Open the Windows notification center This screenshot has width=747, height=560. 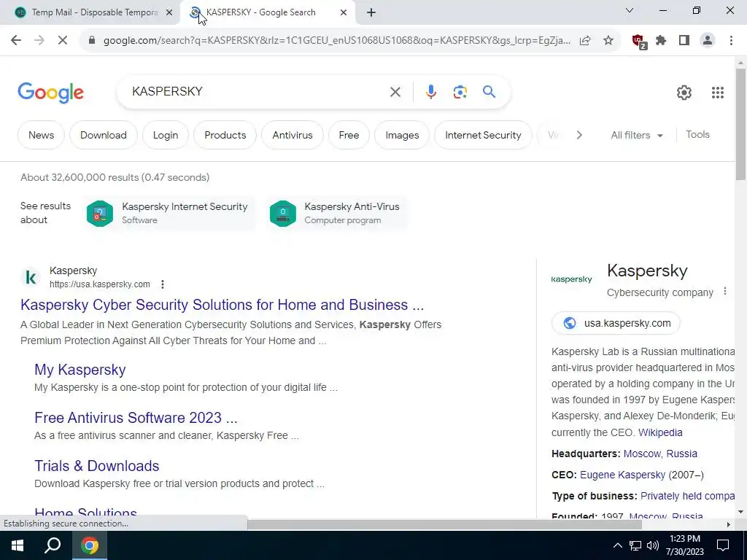(x=723, y=545)
